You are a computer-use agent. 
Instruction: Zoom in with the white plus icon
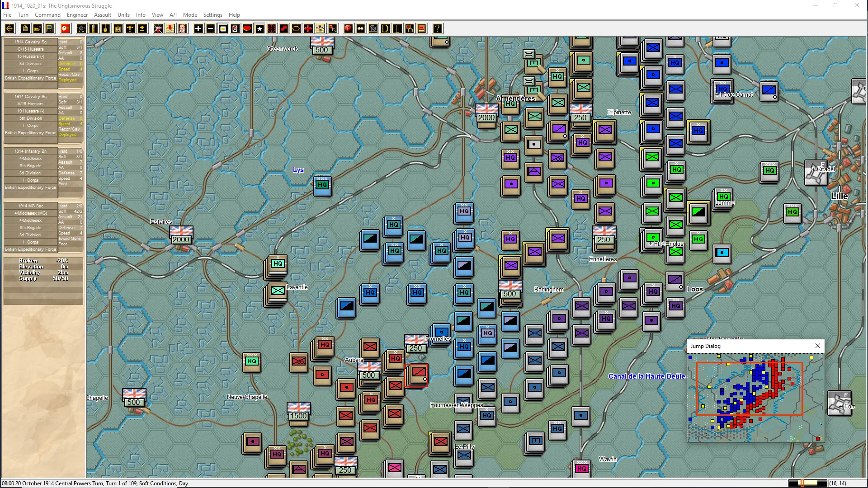(198, 29)
